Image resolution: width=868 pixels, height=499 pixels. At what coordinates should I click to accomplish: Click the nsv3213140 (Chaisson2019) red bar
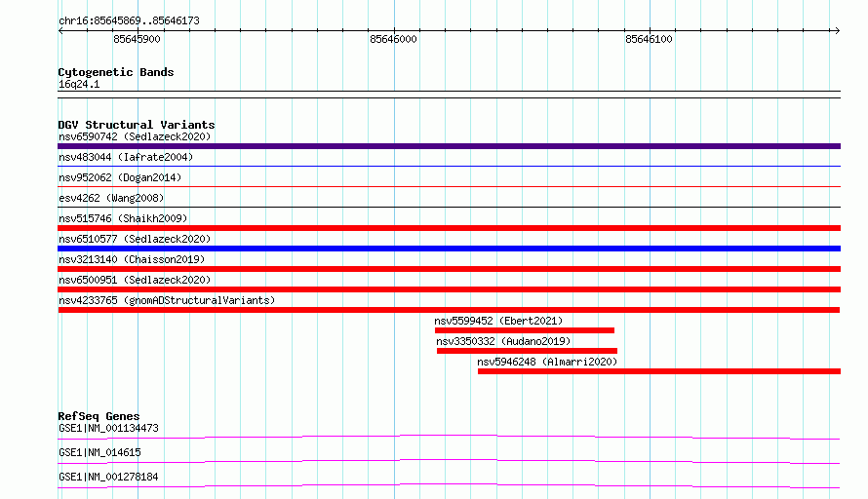(x=449, y=269)
